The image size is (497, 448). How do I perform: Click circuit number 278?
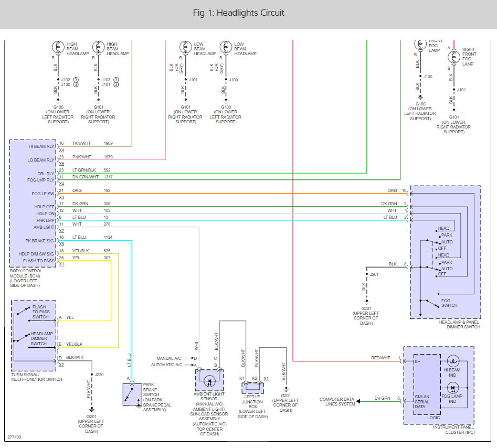click(107, 224)
